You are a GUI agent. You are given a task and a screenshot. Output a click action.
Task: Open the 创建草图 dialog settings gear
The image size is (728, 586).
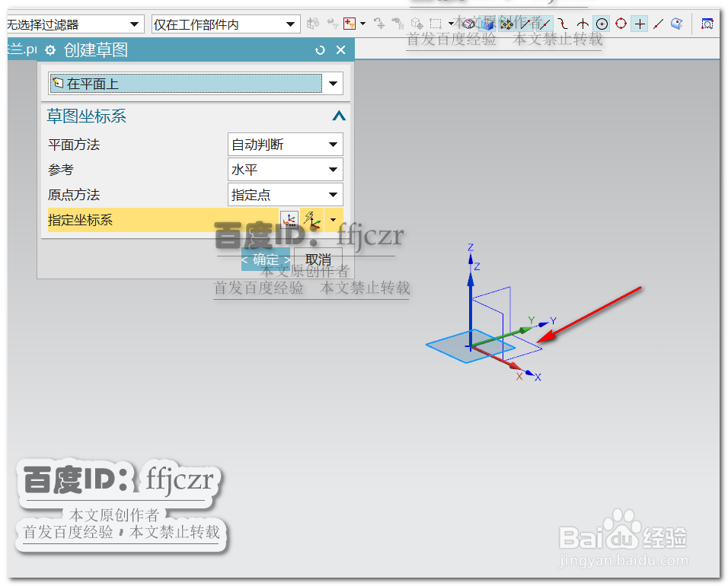[x=50, y=50]
